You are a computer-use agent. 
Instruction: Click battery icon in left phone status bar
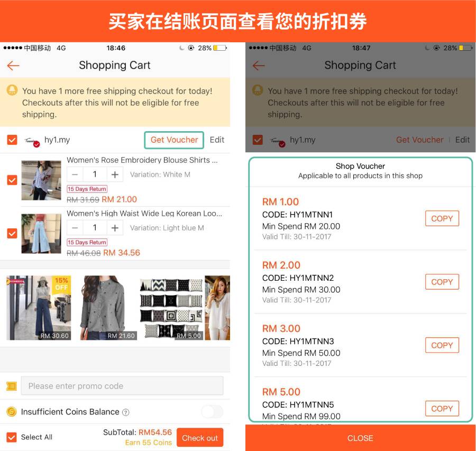pyautogui.click(x=220, y=48)
